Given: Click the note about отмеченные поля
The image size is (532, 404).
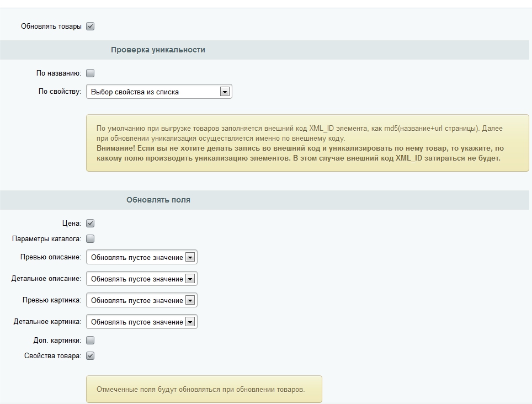Looking at the screenshot, I should pyautogui.click(x=204, y=389).
